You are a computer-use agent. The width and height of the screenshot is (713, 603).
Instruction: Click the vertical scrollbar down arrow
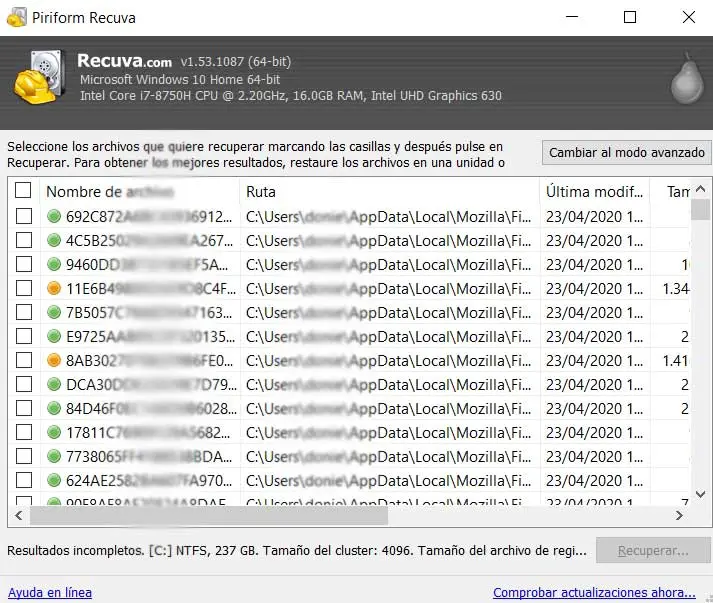(x=701, y=494)
